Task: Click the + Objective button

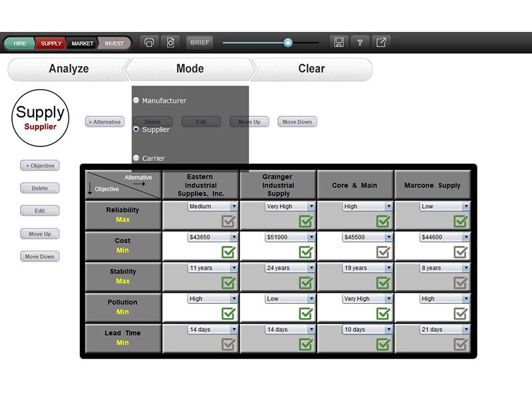Action: [x=40, y=166]
